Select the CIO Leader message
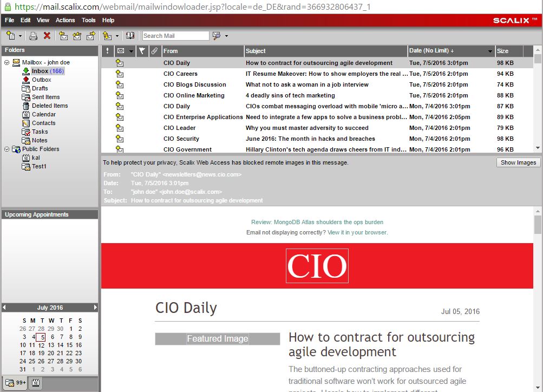This screenshot has width=543, height=392. coord(317,128)
